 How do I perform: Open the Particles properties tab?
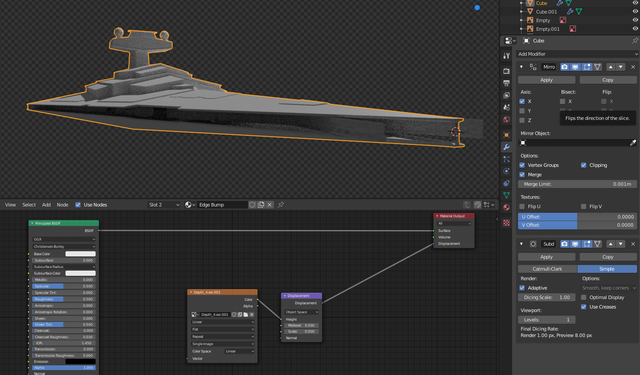click(506, 159)
